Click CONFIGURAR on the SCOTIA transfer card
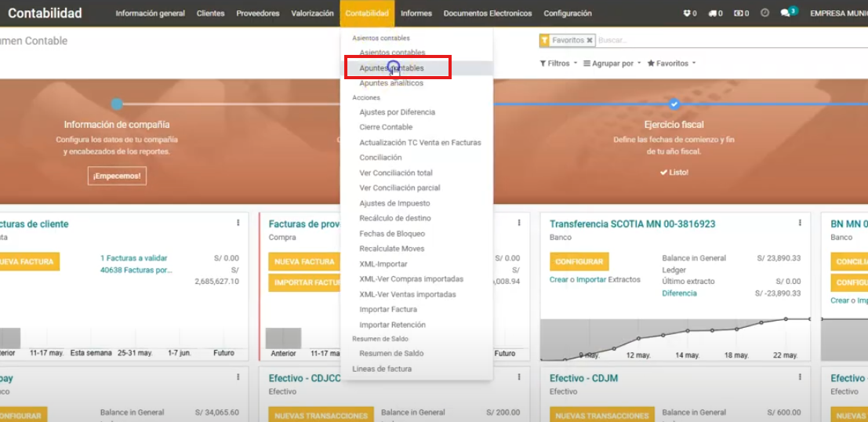The height and width of the screenshot is (422, 868). click(579, 261)
